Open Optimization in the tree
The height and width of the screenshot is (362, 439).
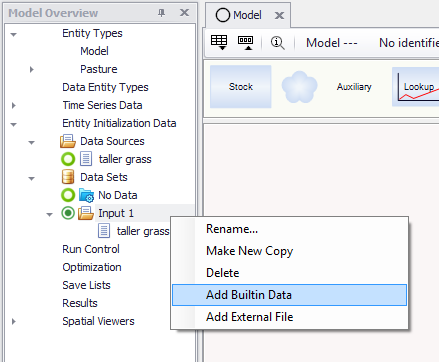(x=92, y=267)
